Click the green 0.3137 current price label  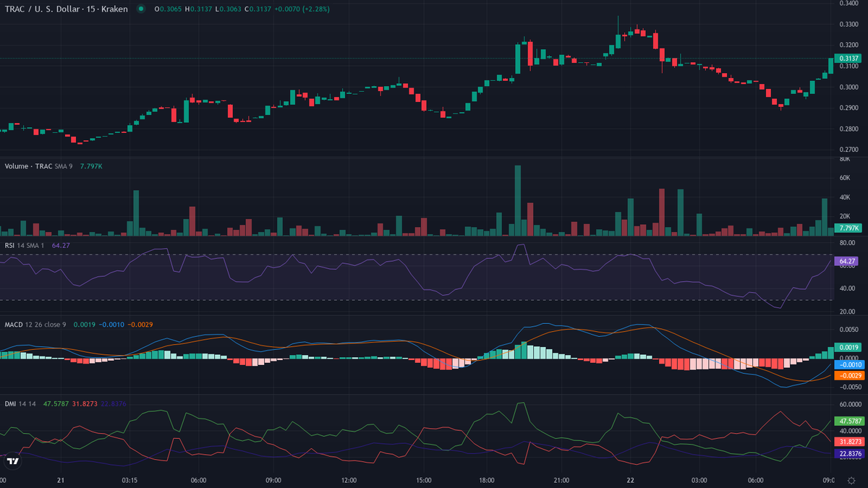click(848, 58)
